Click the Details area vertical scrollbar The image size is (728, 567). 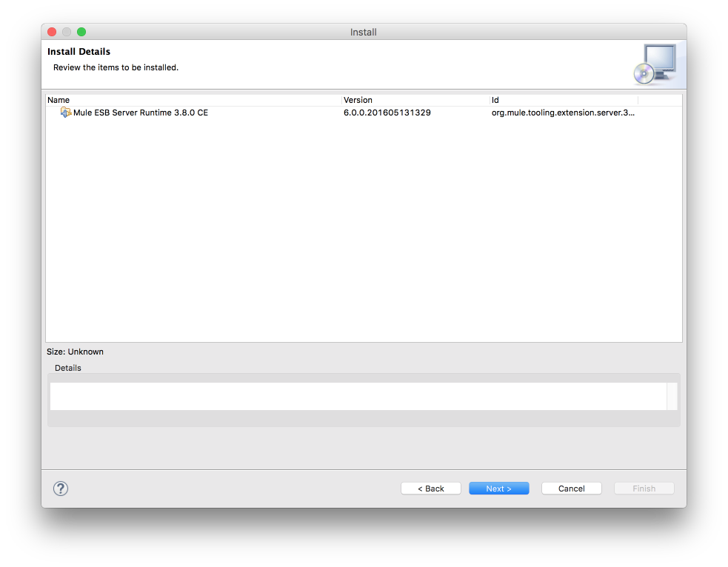click(672, 396)
